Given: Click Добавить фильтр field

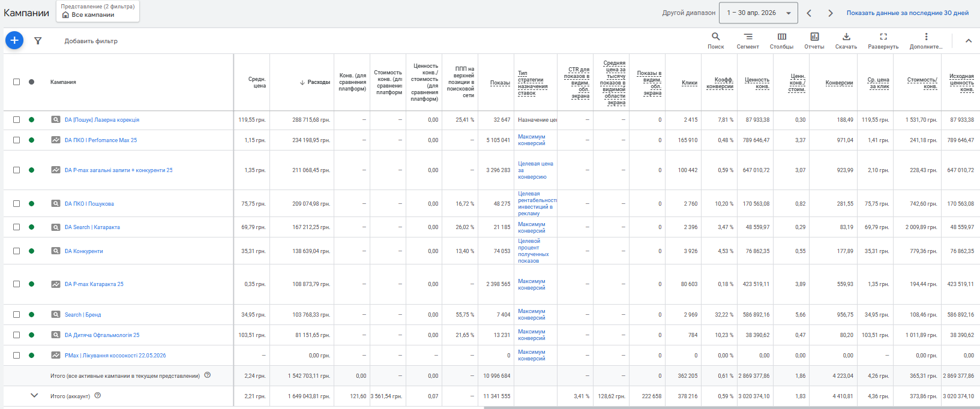Looking at the screenshot, I should tap(91, 41).
